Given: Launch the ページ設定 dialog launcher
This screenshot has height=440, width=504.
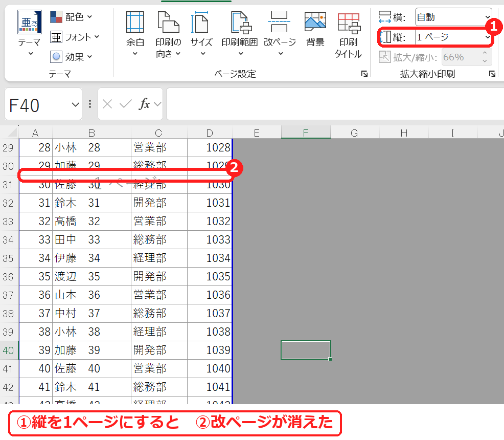Looking at the screenshot, I should 364,74.
